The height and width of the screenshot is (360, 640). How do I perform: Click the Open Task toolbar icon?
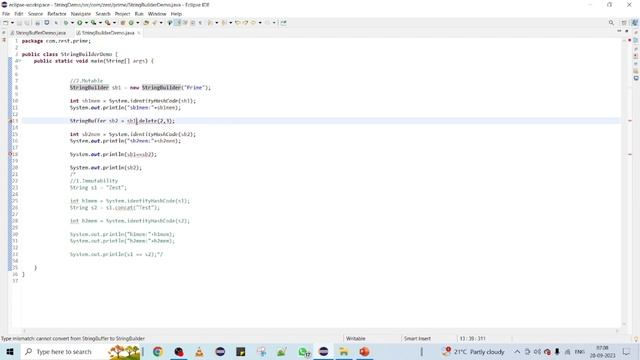point(154,23)
